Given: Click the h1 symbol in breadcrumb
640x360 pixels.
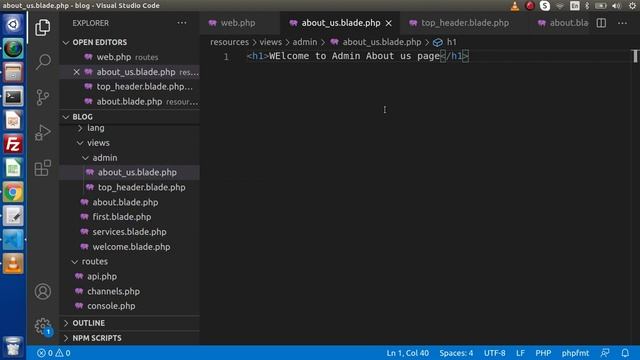Looking at the screenshot, I should (x=445, y=42).
